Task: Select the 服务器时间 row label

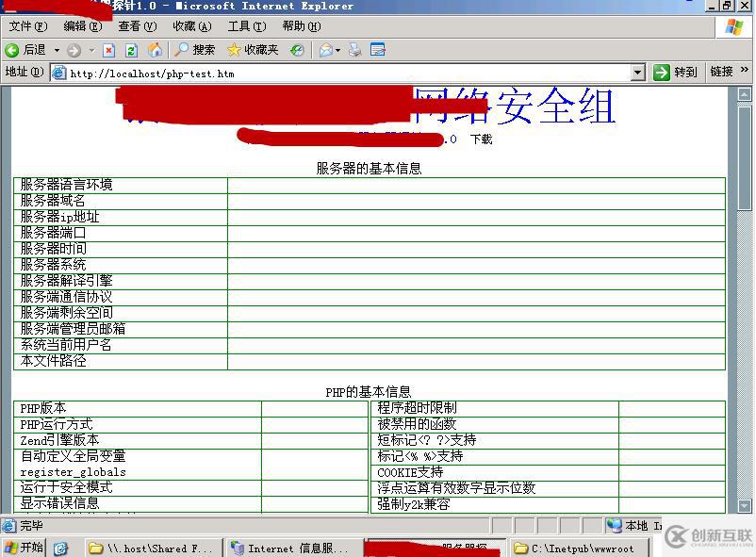Action: click(53, 249)
